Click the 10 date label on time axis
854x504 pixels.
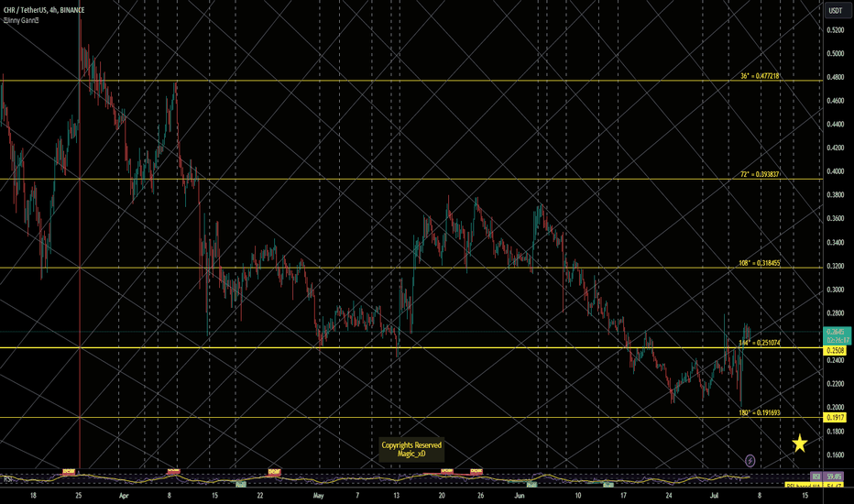[578, 496]
